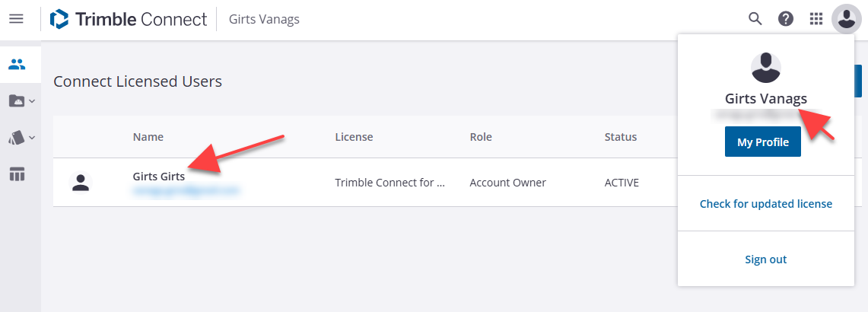Open the search magnifier icon
868x312 pixels.
(x=755, y=19)
